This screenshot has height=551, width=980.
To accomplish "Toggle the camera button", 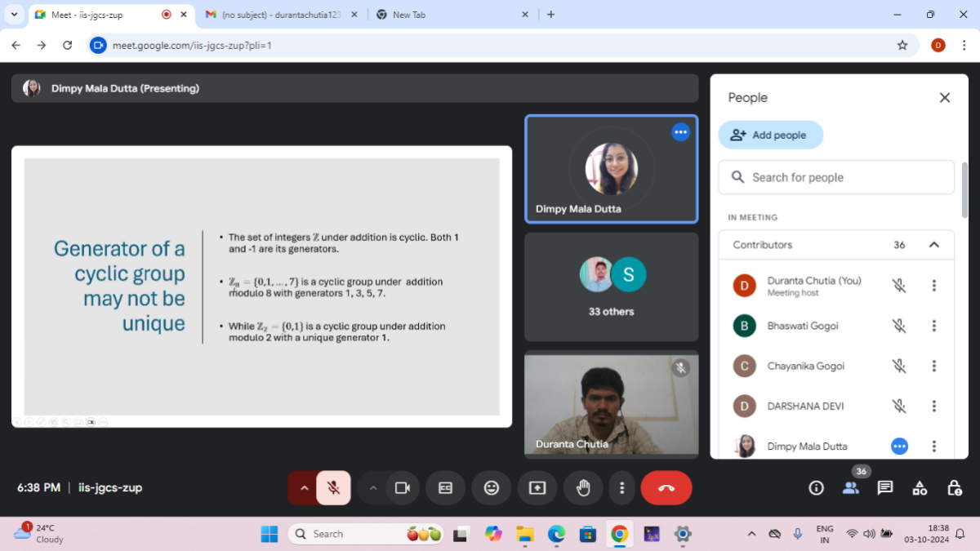I will click(402, 487).
